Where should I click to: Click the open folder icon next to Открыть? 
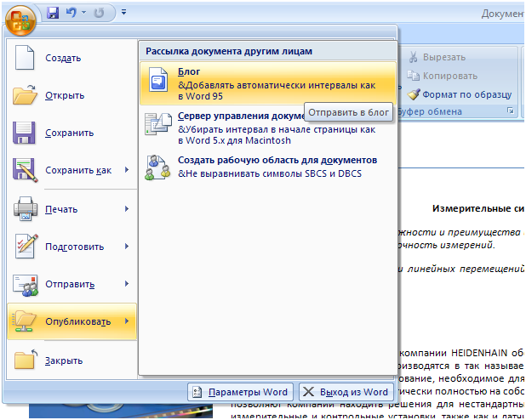(25, 95)
